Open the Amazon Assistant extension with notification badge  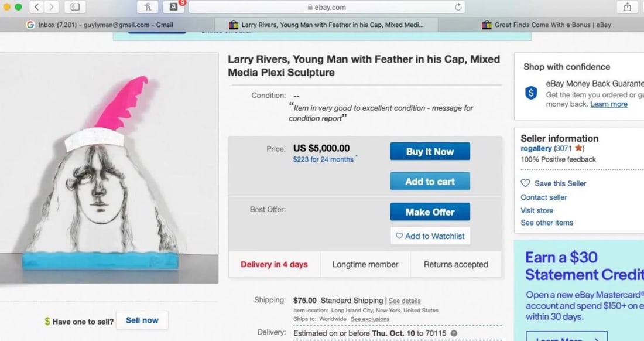pyautogui.click(x=173, y=8)
